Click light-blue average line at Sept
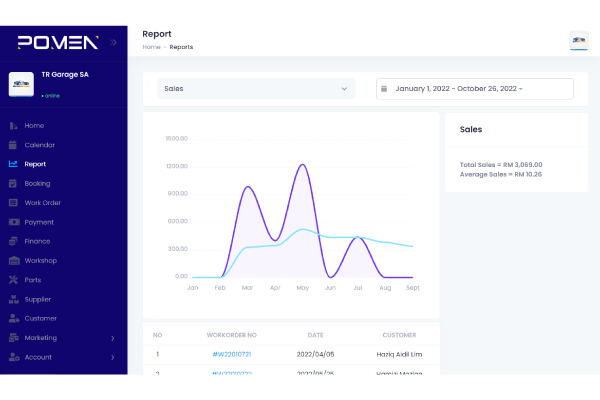Viewport: 600px width, 400px height. coord(412,246)
